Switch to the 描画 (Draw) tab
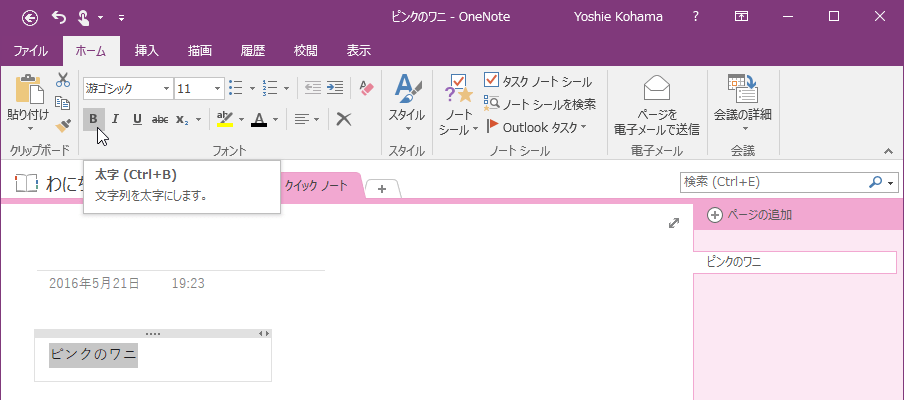The height and width of the screenshot is (400, 904). (x=199, y=51)
